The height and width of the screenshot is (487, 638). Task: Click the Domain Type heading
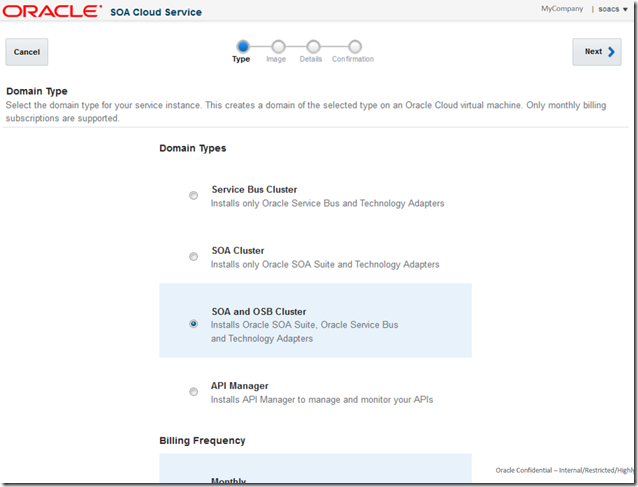coord(37,91)
